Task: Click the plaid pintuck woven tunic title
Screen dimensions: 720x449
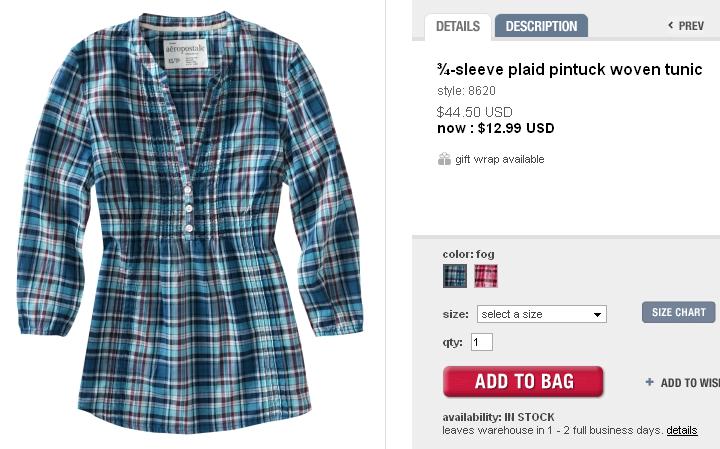Action: click(x=569, y=69)
